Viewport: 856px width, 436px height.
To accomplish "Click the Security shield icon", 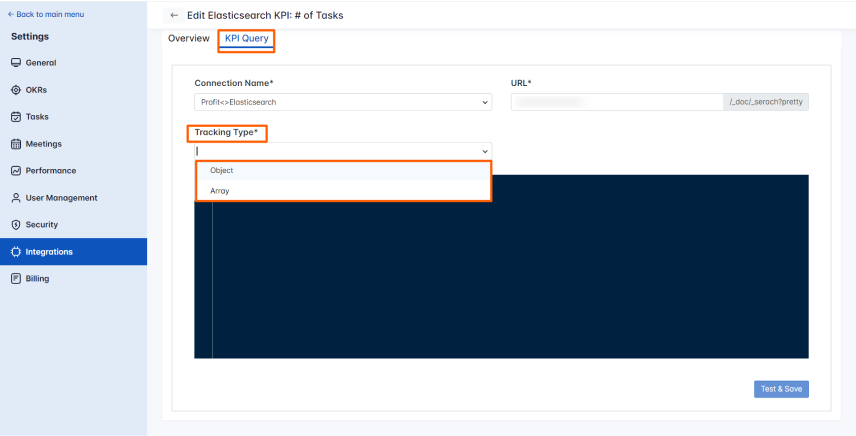I will pos(16,225).
